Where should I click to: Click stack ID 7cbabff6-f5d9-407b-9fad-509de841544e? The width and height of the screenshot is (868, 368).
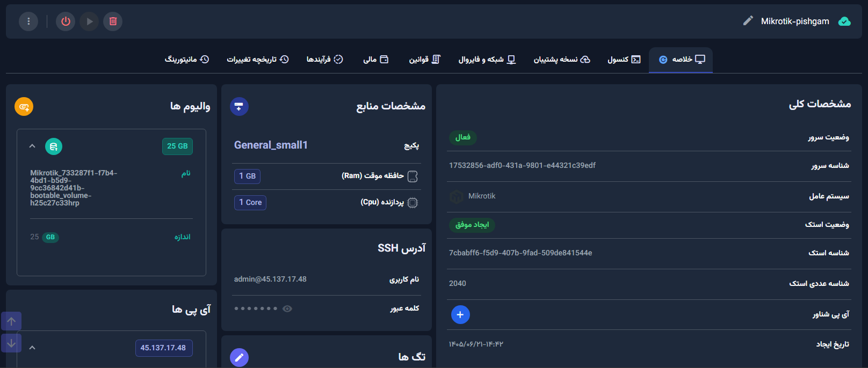click(x=520, y=253)
